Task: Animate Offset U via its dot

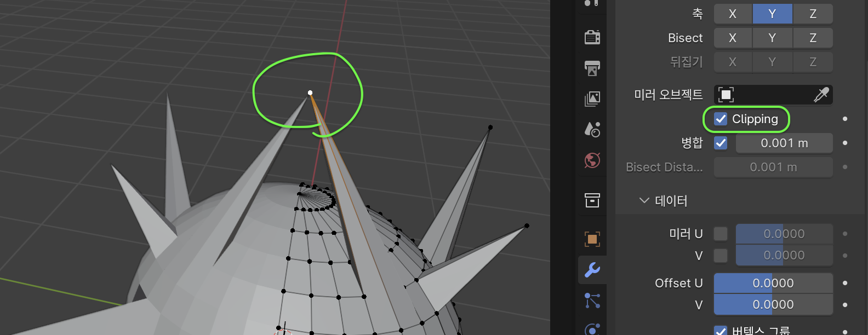Action: [845, 283]
